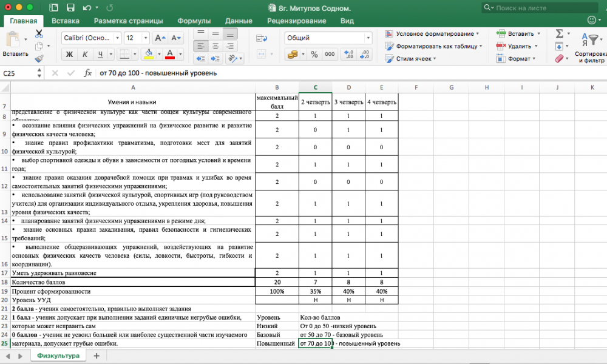Toggle the sidebar panel icon in title bar
The height and width of the screenshot is (364, 607).
coord(54,8)
